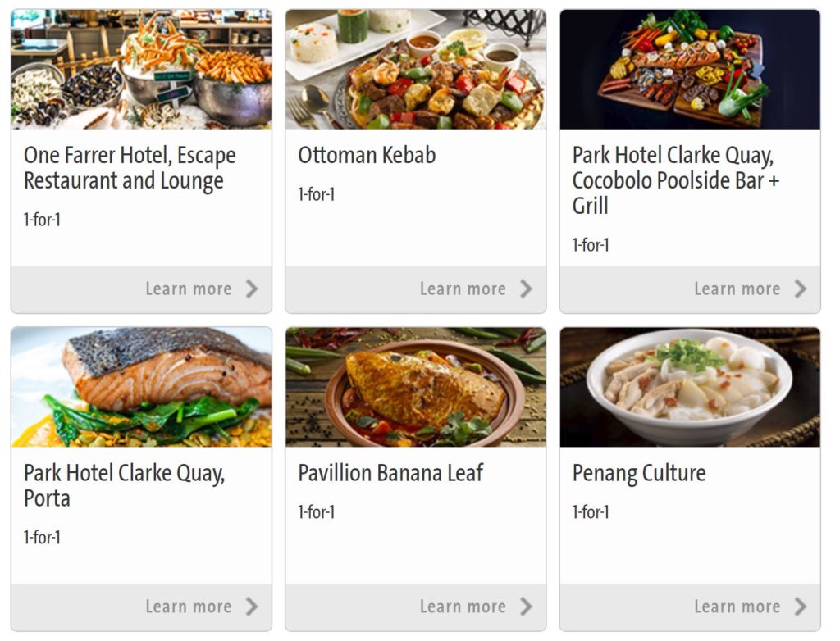This screenshot has width=840, height=641.
Task: Select the fish curry claypot photo
Action: (x=416, y=387)
